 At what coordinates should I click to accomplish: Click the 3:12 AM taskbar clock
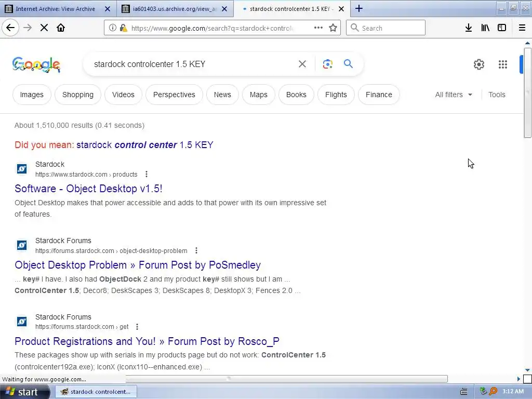(x=513, y=391)
